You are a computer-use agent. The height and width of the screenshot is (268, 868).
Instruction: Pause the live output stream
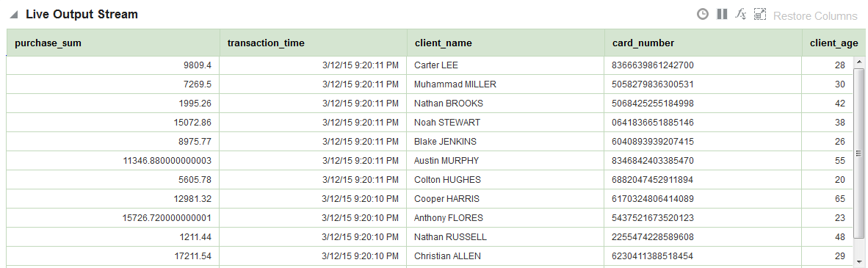click(x=722, y=15)
